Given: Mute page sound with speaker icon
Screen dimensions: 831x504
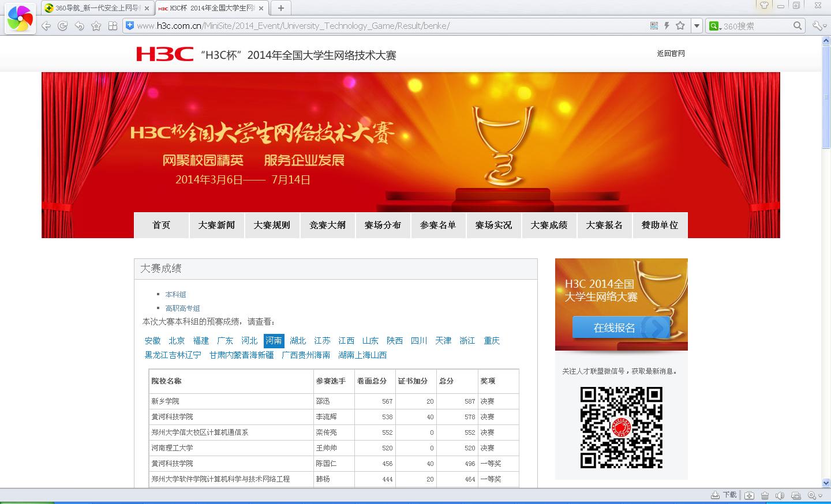Looking at the screenshot, I should point(780,495).
